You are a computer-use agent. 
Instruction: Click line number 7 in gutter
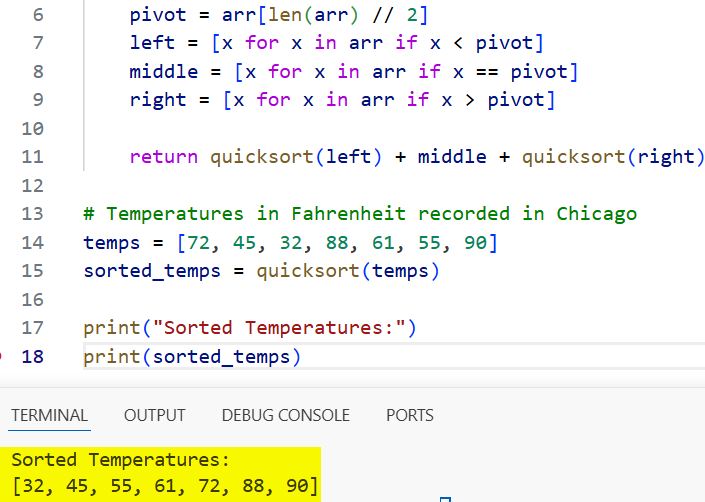38,43
